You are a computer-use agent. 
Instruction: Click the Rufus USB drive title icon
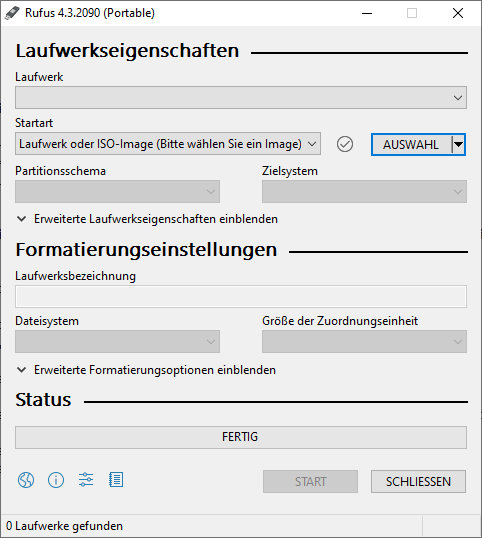pos(12,13)
